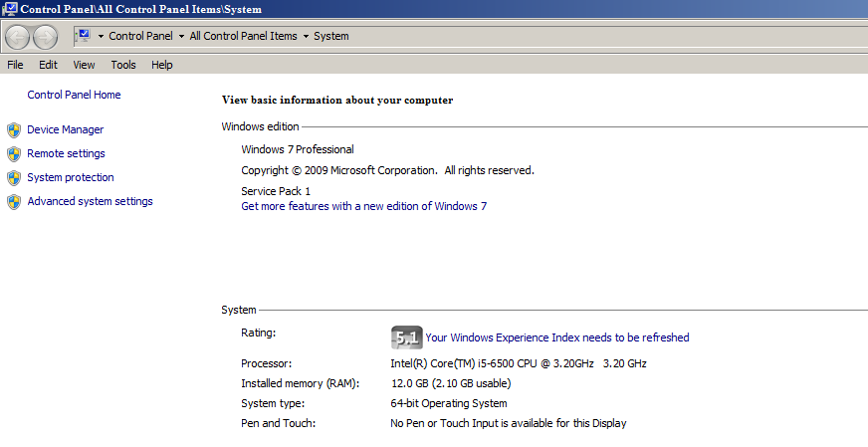Click the Processor: label
The image size is (868, 447).
[266, 364]
